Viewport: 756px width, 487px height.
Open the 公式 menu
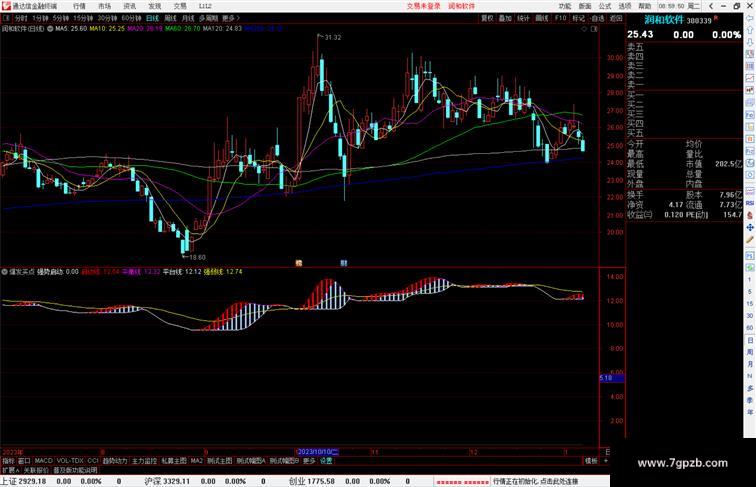point(605,6)
